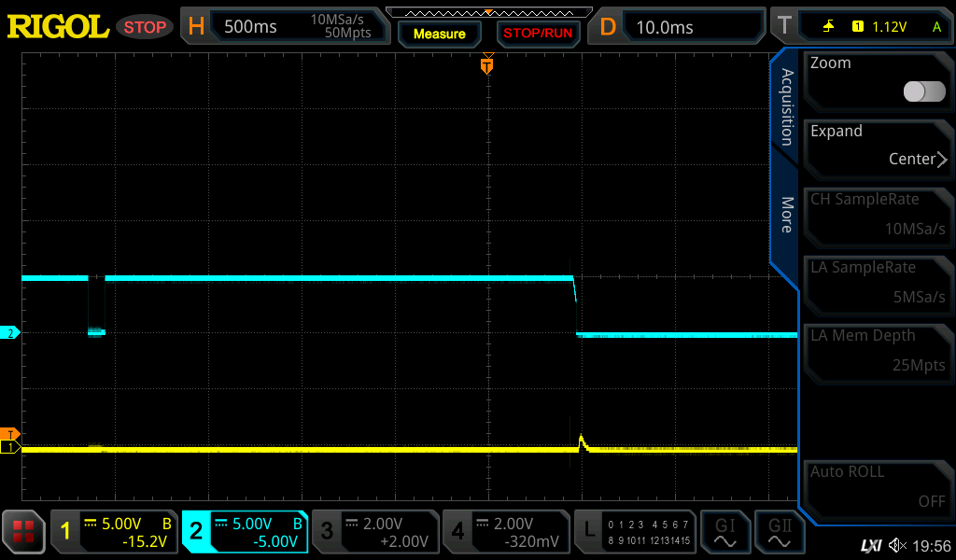Click channel 1 offset value -15.2V
Viewport: 956px width, 560px height.
(145, 541)
